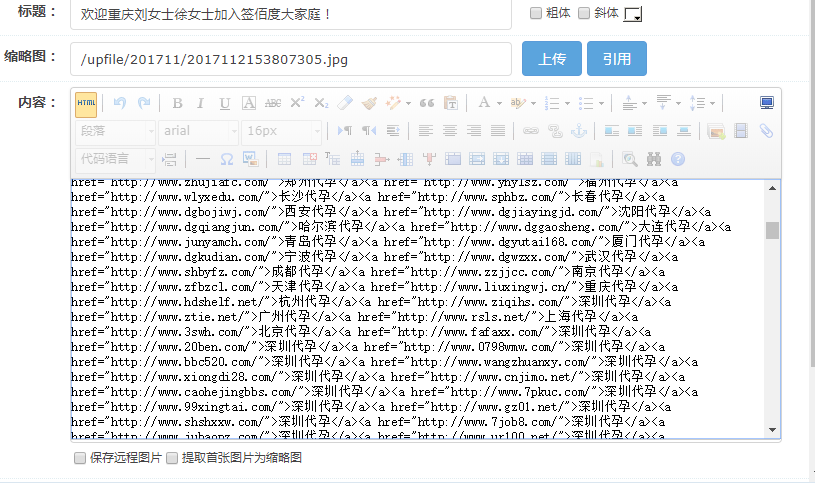Click the 上传 upload button
This screenshot has height=492, width=815.
point(551,59)
